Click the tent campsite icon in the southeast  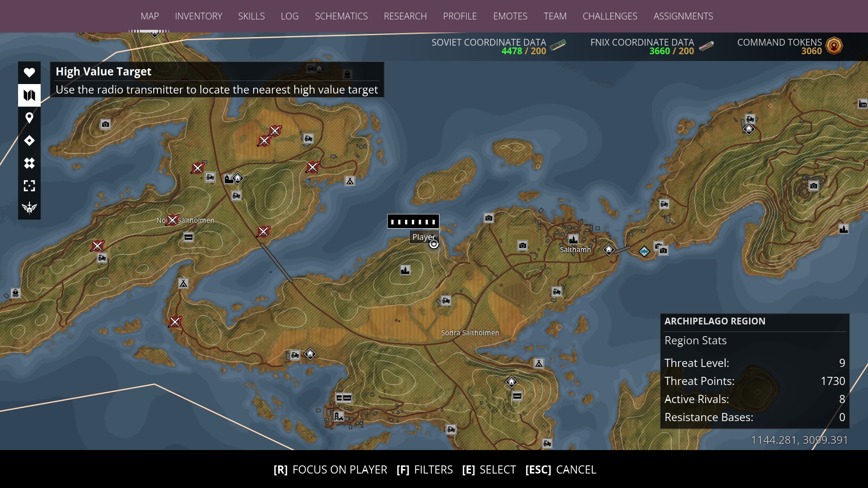pos(539,363)
